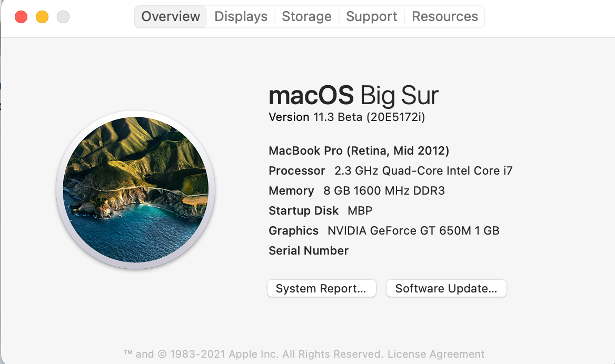Open System Report
615x364 pixels.
tap(322, 288)
